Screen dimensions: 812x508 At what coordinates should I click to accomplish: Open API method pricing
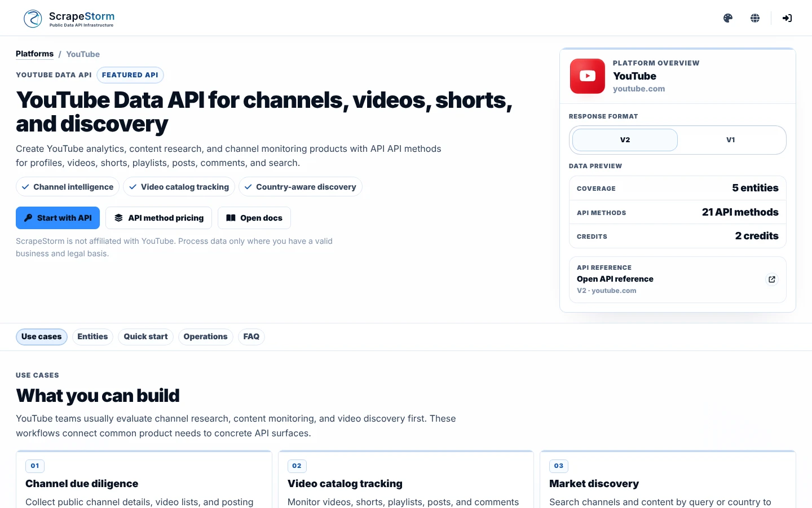(158, 218)
